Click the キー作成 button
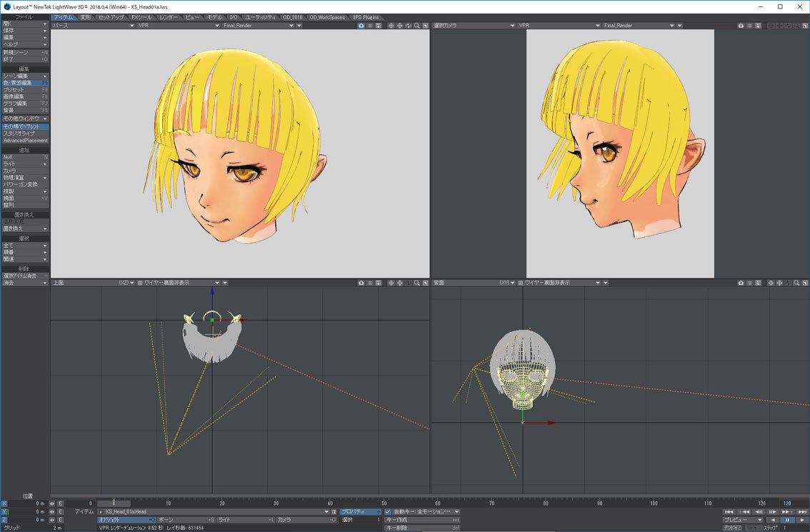Viewport: 810px width, 532px height. [422, 520]
